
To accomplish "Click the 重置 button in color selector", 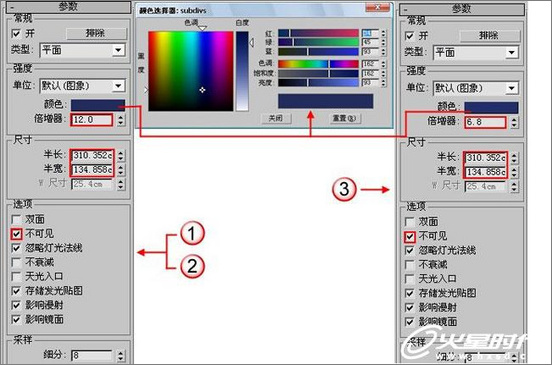I will pyautogui.click(x=344, y=118).
